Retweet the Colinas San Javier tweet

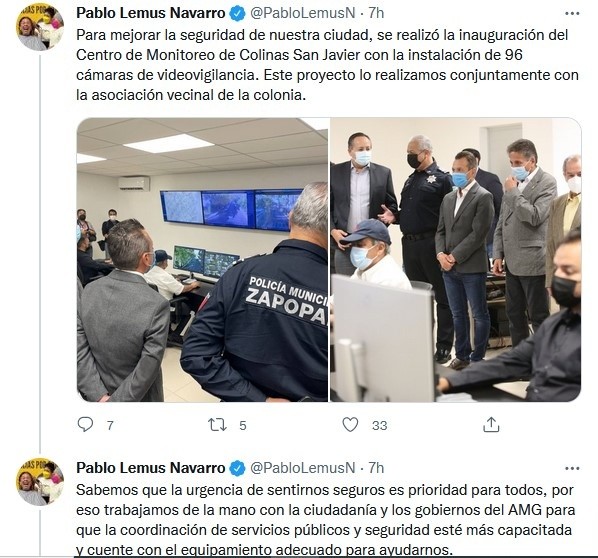point(217,425)
